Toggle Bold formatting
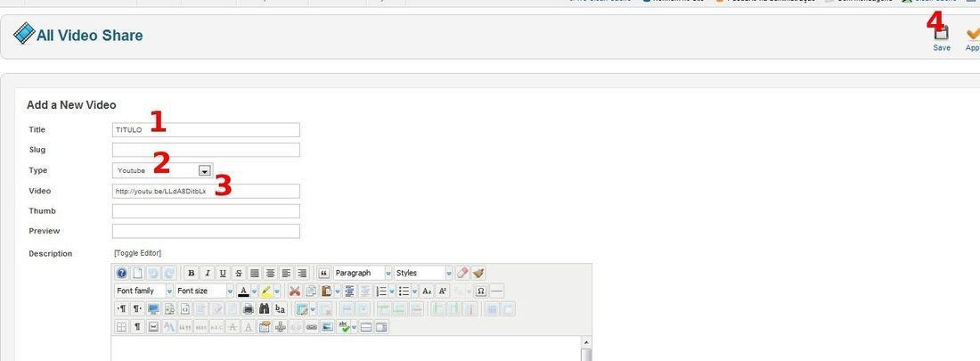Viewport: 980px width, 361px height. click(x=192, y=273)
